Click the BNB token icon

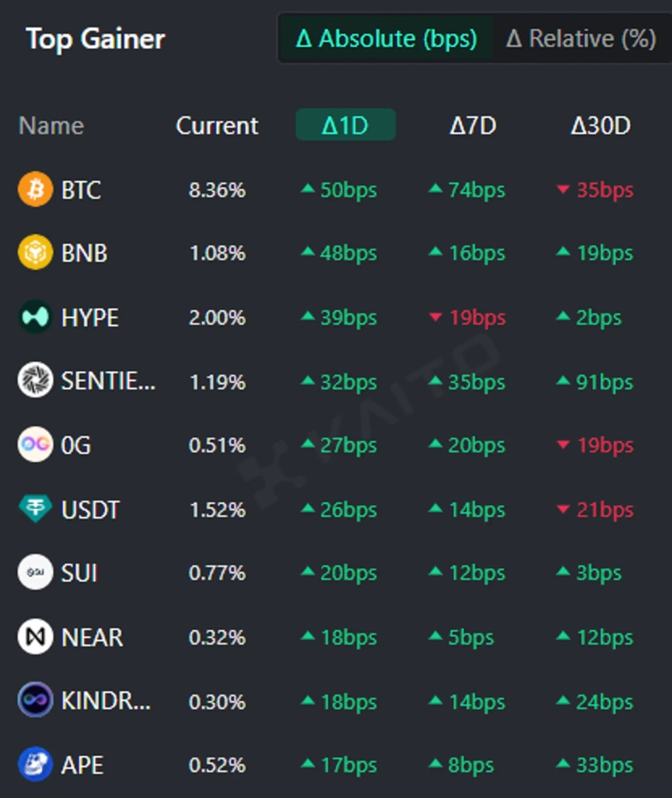click(35, 253)
